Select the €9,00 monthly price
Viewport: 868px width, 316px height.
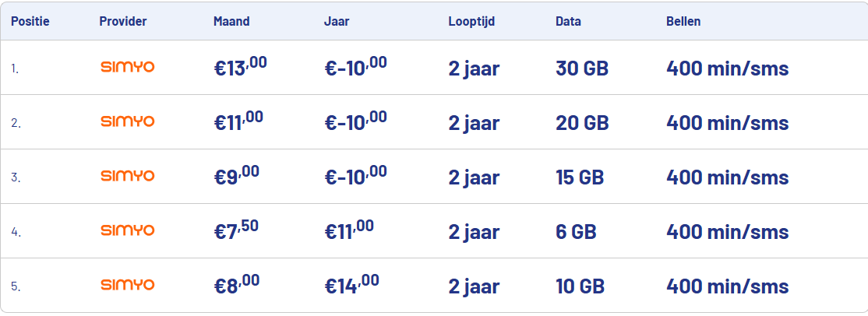(237, 176)
